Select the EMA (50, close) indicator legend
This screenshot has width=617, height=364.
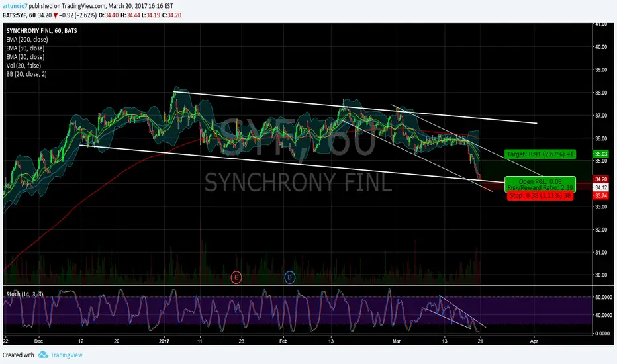pyautogui.click(x=25, y=48)
